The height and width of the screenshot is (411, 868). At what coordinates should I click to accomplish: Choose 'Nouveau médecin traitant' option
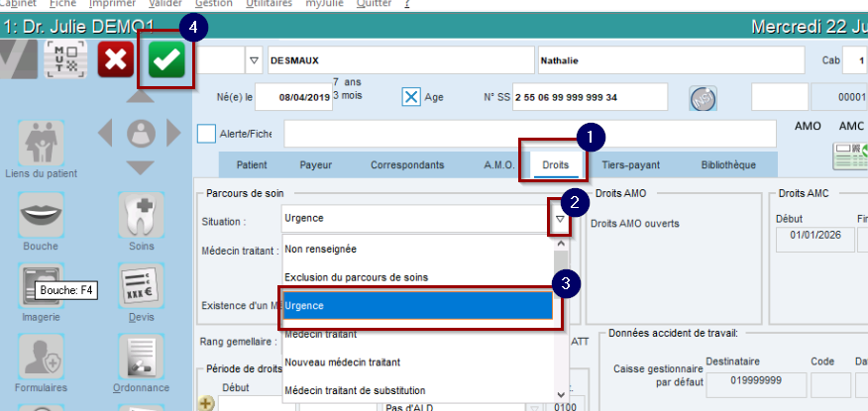[418, 362]
